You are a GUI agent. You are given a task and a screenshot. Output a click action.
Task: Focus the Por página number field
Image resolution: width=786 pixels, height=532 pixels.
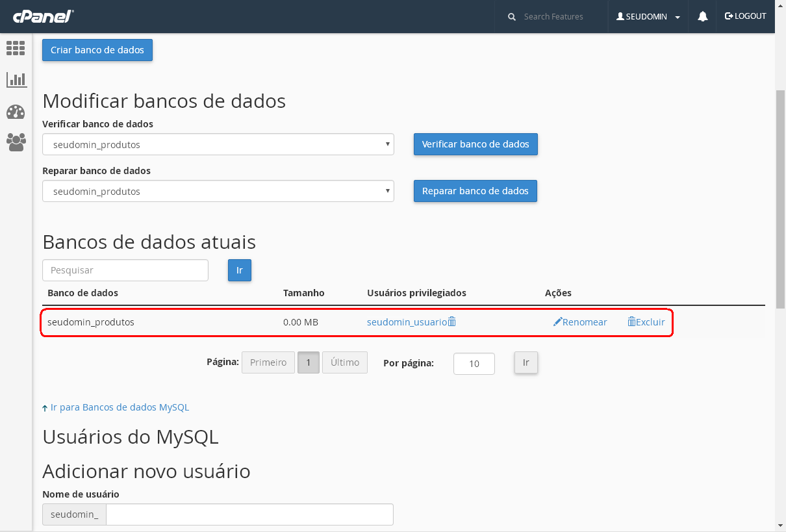click(x=474, y=364)
